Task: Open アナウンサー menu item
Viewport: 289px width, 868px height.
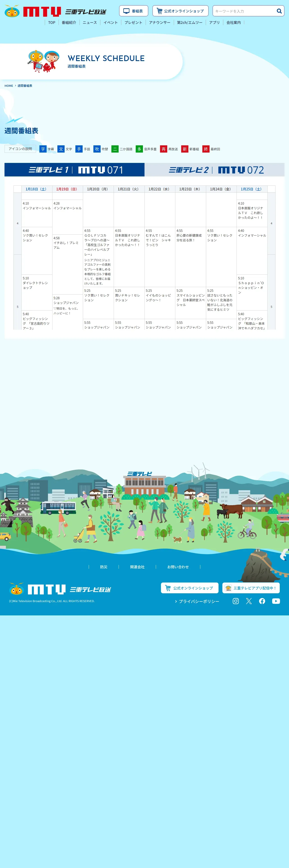Action: tap(160, 23)
